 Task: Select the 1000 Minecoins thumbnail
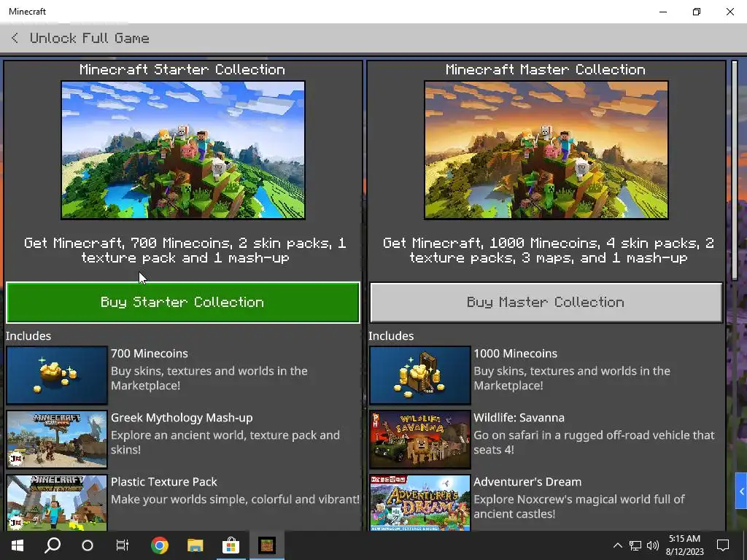pyautogui.click(x=419, y=376)
